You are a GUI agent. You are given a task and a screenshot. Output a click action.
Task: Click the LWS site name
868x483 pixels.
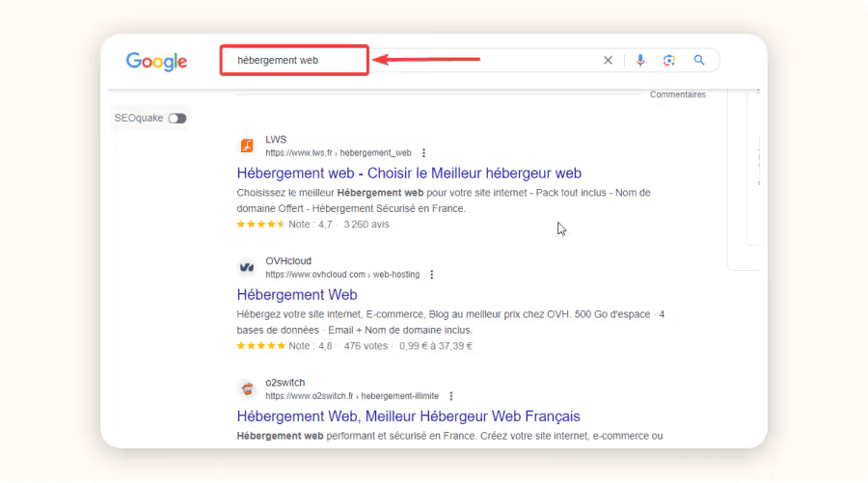pyautogui.click(x=276, y=140)
